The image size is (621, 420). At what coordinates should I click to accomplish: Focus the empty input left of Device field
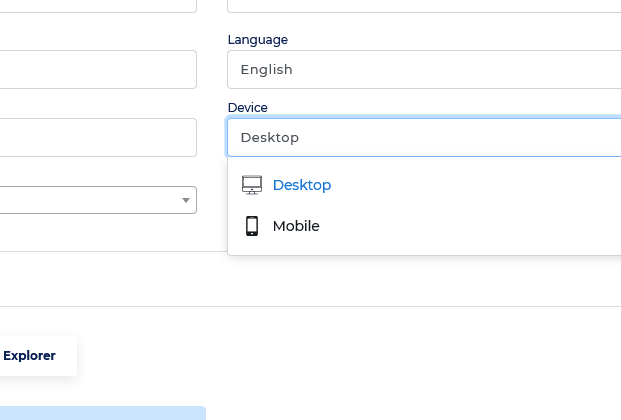98,137
